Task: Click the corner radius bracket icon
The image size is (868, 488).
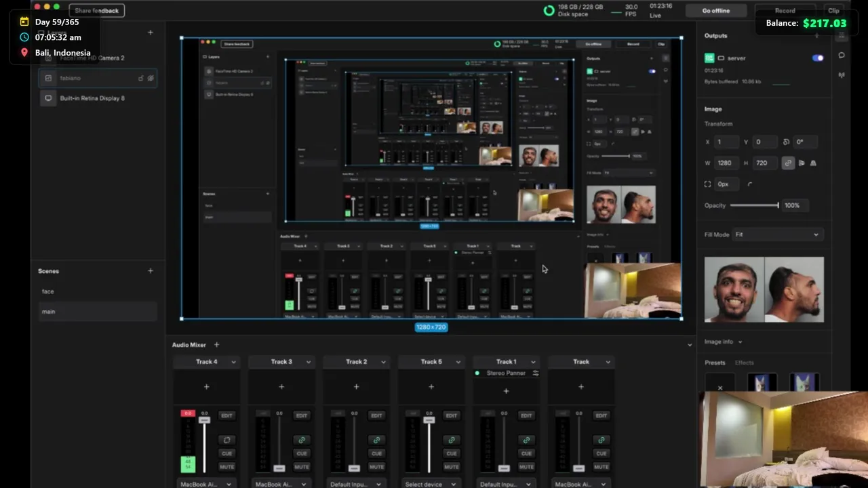Action: coord(708,184)
